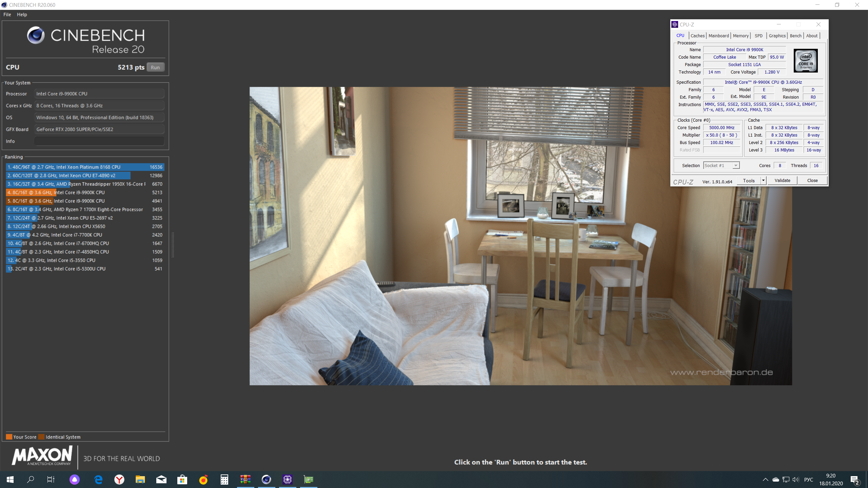The height and width of the screenshot is (488, 868).
Task: Open CPU-Z from the taskbar icon
Action: click(x=288, y=479)
